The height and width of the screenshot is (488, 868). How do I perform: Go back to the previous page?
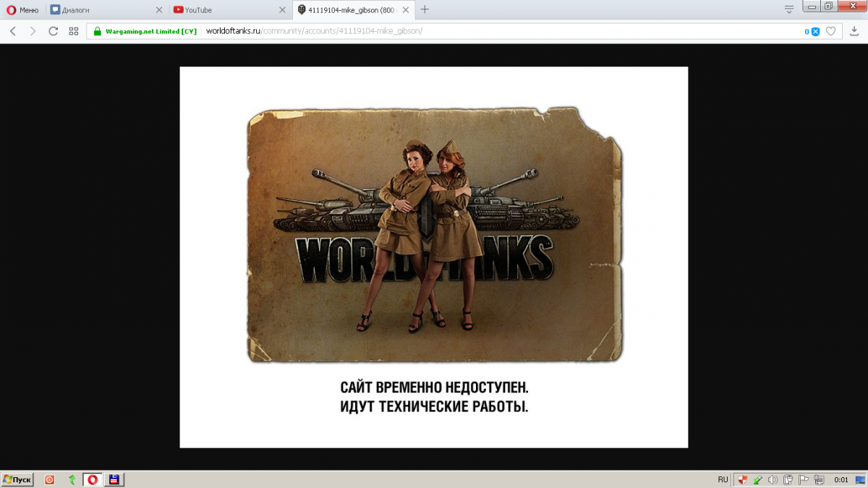pyautogui.click(x=13, y=31)
